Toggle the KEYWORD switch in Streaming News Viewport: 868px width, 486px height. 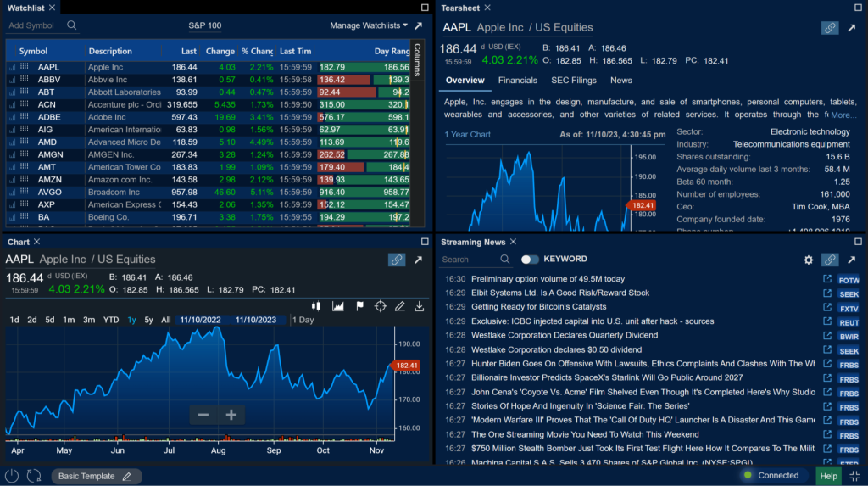pyautogui.click(x=530, y=259)
